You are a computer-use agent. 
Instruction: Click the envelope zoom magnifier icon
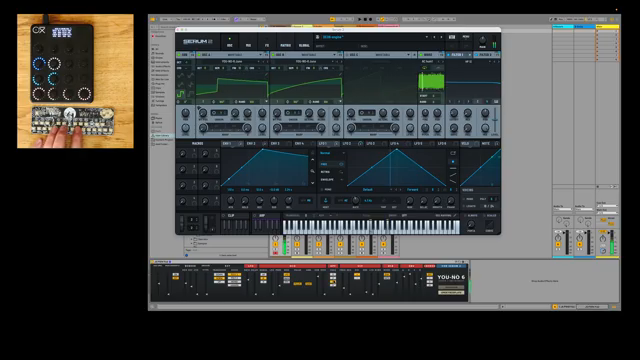pyautogui.click(x=313, y=171)
